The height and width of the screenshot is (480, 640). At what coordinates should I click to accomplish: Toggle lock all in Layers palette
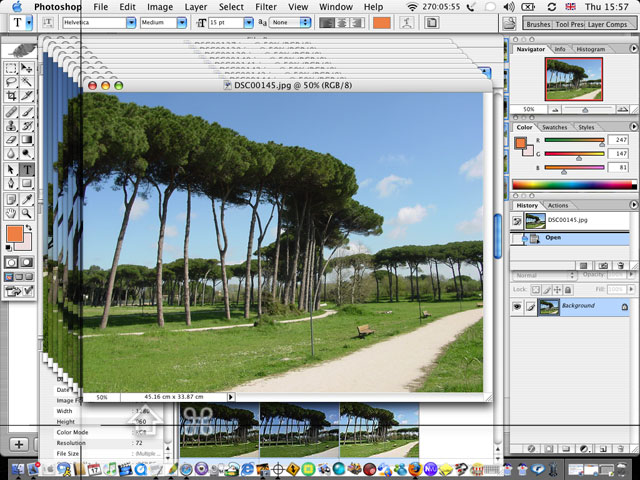pyautogui.click(x=568, y=290)
